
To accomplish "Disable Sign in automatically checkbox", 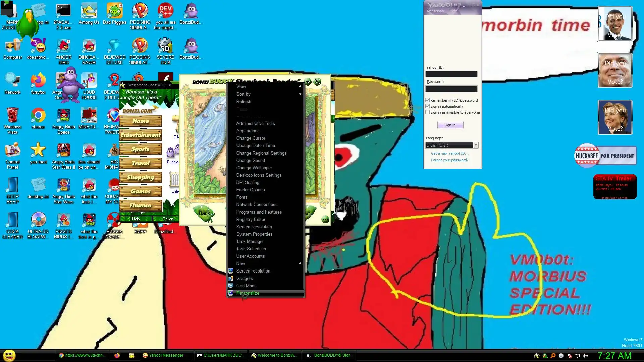I will (428, 106).
